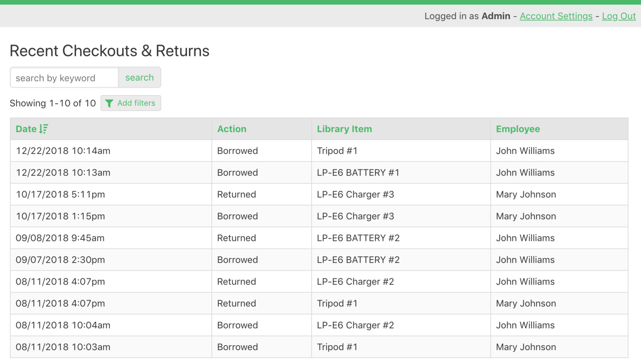
Task: Click the 09/07/2018 2:30pm date cell
Action: 60,260
